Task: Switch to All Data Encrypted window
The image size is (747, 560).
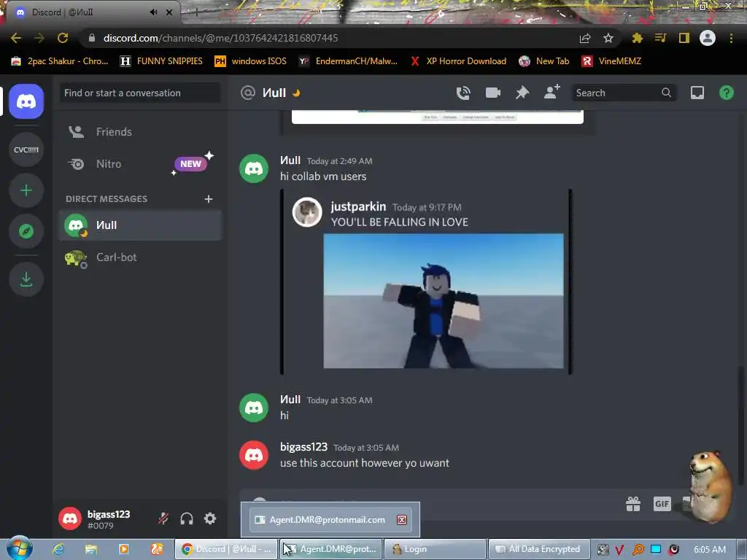Action: click(539, 549)
